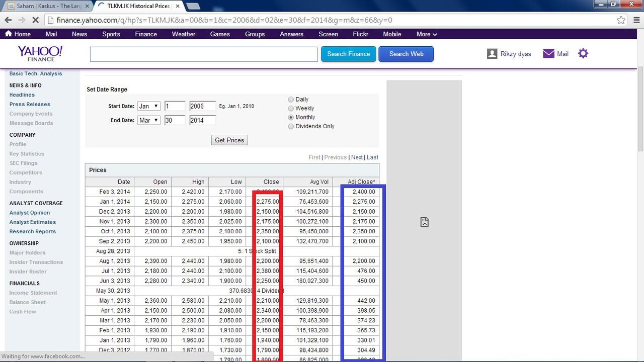
Task: Open Finance in Yahoo top bar
Action: [146, 34]
